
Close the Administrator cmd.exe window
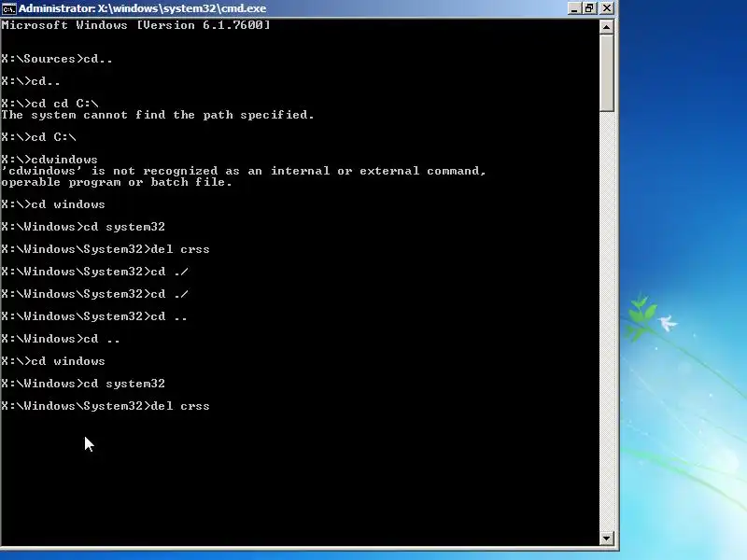pos(606,8)
